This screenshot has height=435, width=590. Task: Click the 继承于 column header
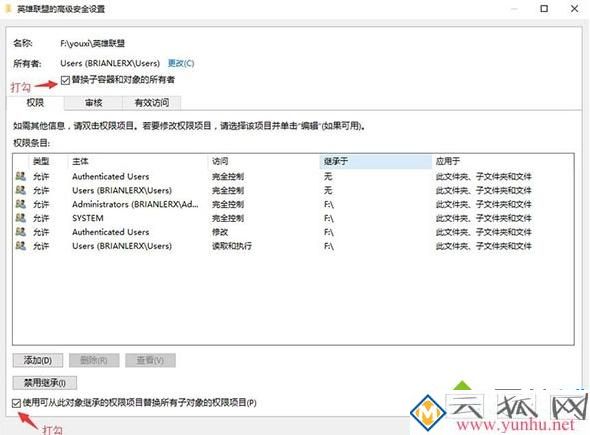(376, 161)
